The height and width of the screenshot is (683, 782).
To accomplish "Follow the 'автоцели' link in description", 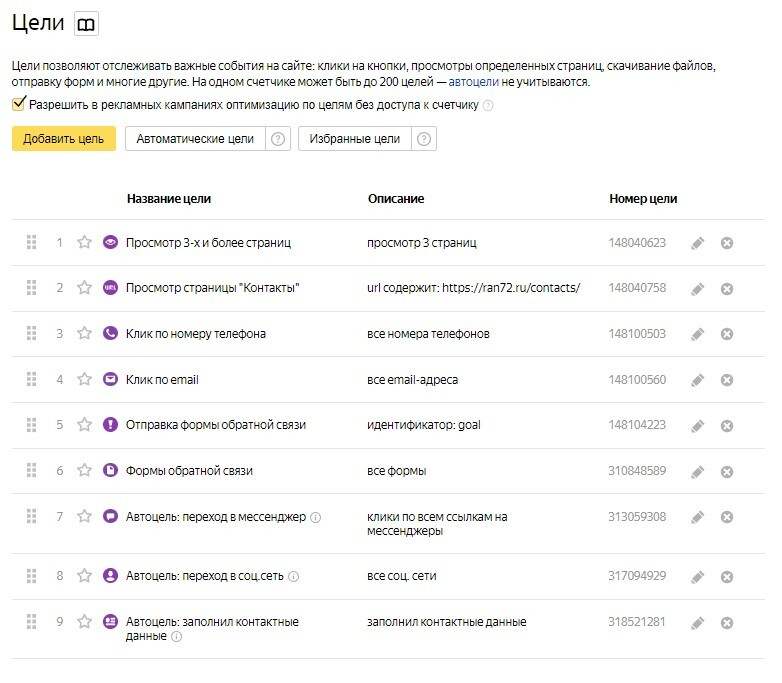I will click(473, 82).
